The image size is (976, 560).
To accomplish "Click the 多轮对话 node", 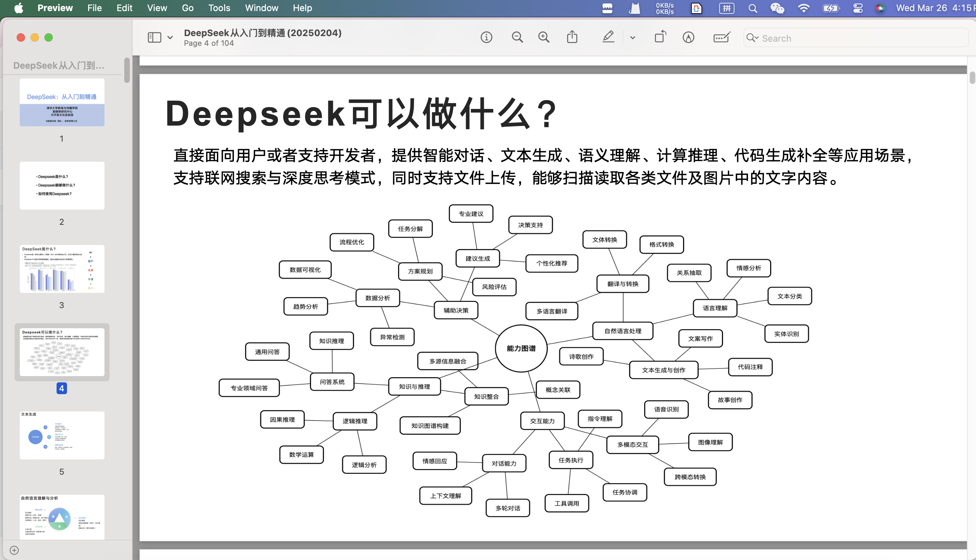I will pyautogui.click(x=508, y=508).
